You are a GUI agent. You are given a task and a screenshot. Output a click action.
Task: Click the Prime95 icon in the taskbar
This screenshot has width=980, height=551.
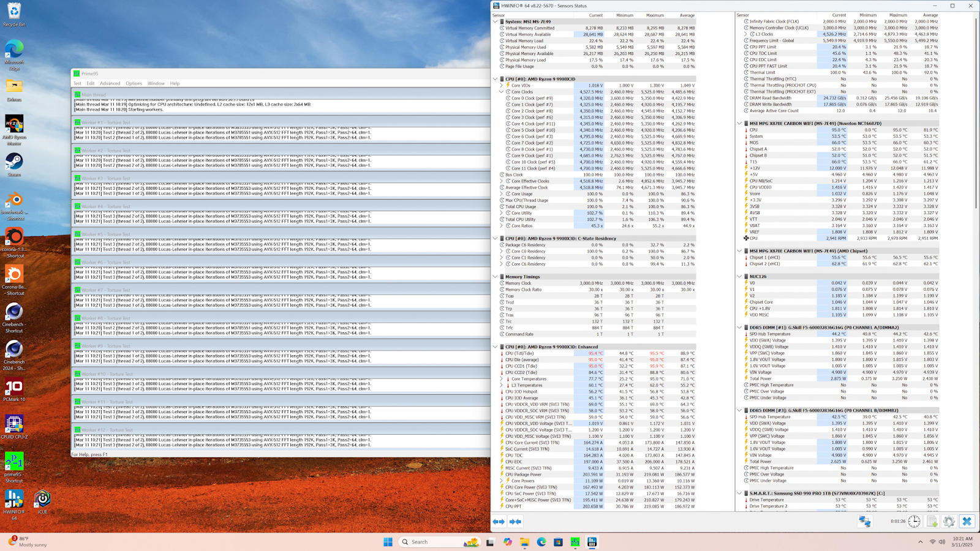575,542
